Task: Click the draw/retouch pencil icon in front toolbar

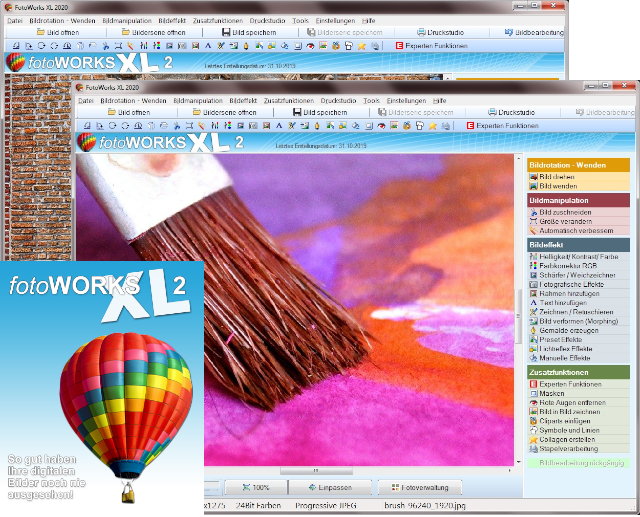Action: click(x=292, y=126)
